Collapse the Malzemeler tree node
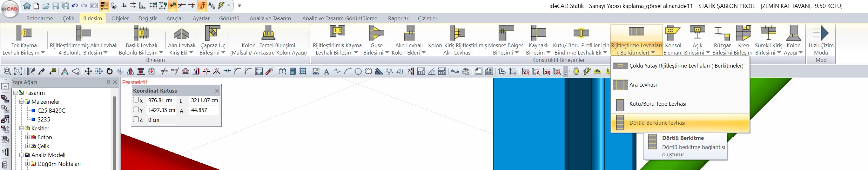Viewport: 868px width, 170px height. point(22,102)
